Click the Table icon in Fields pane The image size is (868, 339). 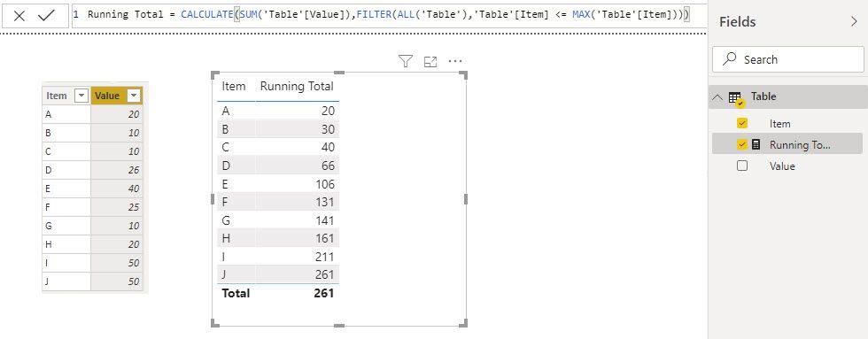735,98
